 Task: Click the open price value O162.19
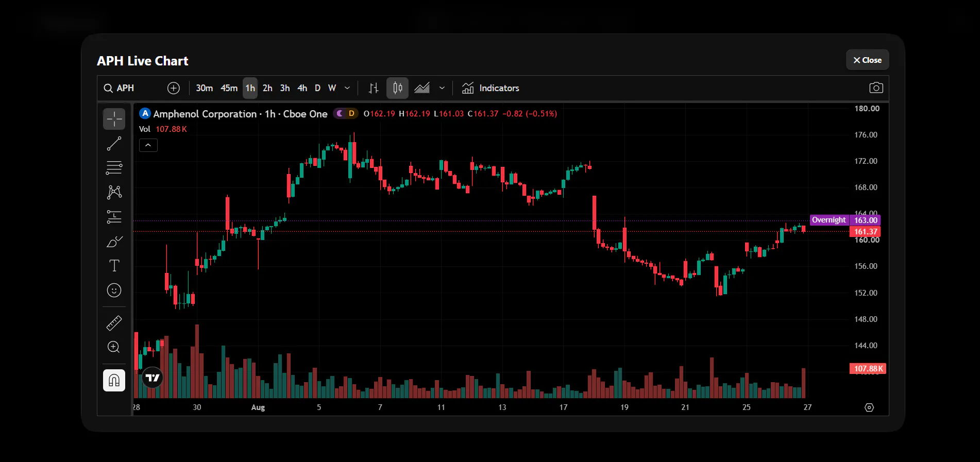pos(379,114)
